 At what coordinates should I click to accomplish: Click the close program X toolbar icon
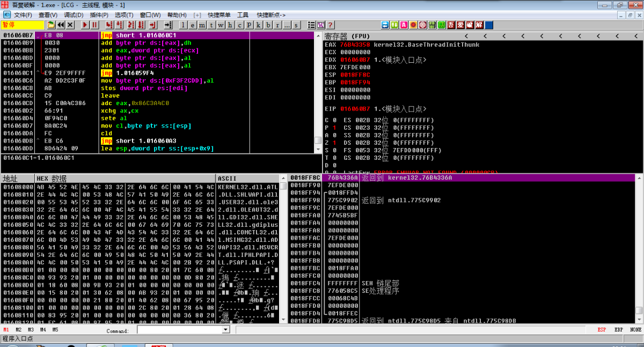(70, 25)
